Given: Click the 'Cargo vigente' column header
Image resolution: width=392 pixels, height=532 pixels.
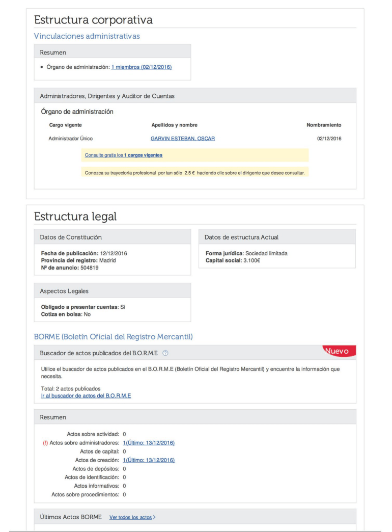Looking at the screenshot, I should (65, 125).
